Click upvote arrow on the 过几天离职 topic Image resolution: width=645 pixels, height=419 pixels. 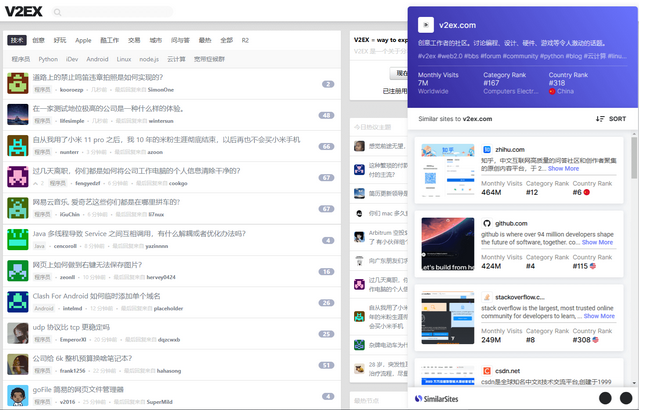36,183
